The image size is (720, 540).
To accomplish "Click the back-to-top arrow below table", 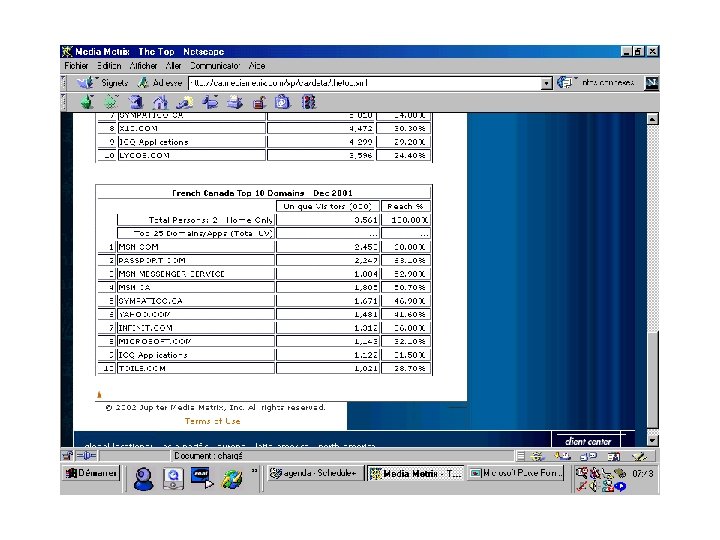I will (x=99, y=394).
